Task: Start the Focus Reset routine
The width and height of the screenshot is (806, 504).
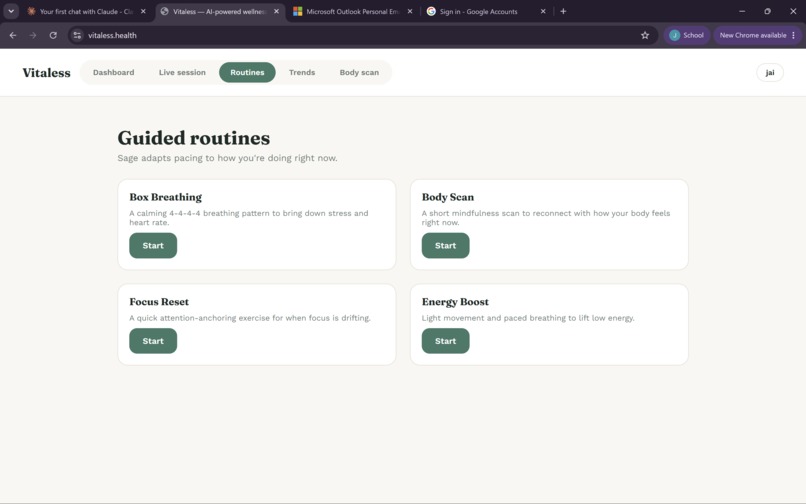Action: pyautogui.click(x=153, y=341)
